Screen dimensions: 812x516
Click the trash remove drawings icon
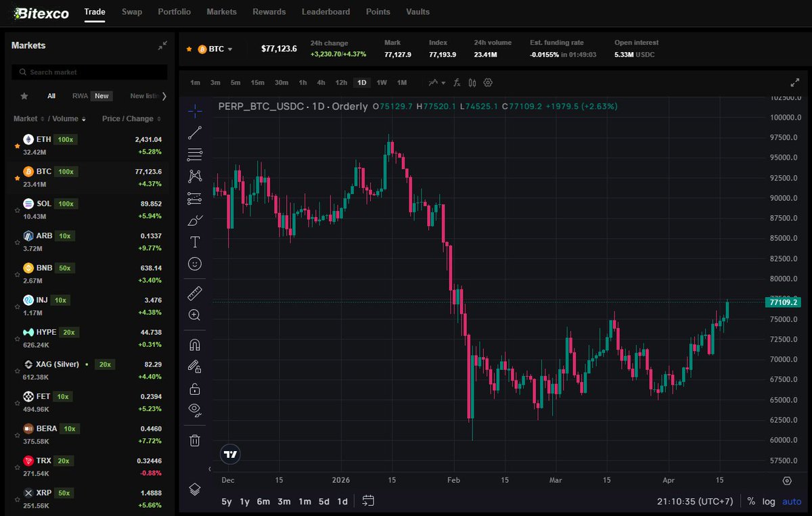[195, 440]
